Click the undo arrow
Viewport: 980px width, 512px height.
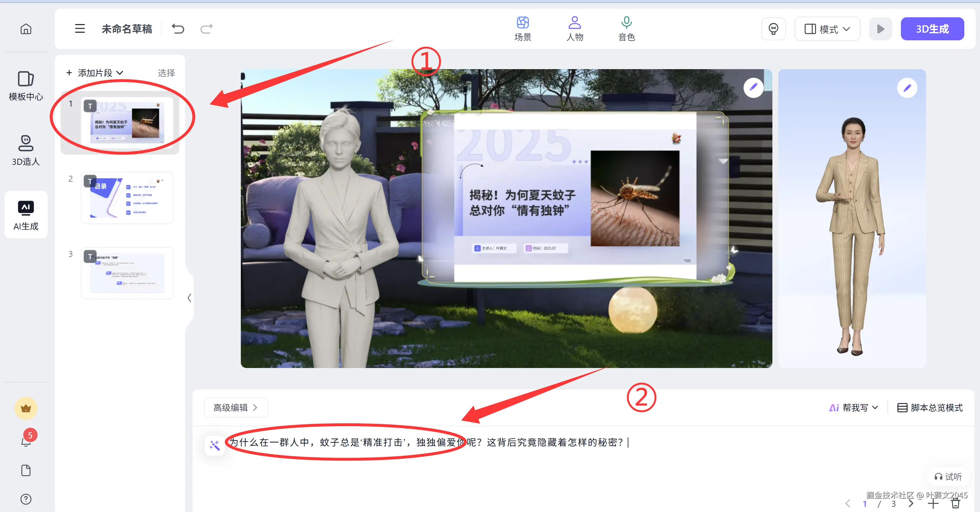(178, 29)
